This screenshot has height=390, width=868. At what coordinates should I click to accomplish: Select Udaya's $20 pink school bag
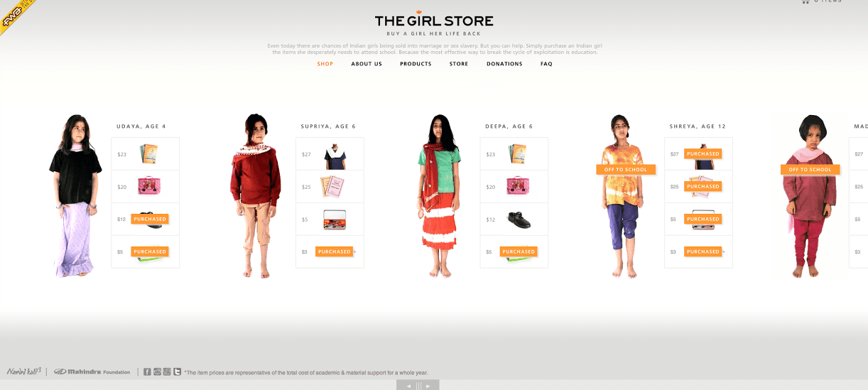[x=146, y=187]
